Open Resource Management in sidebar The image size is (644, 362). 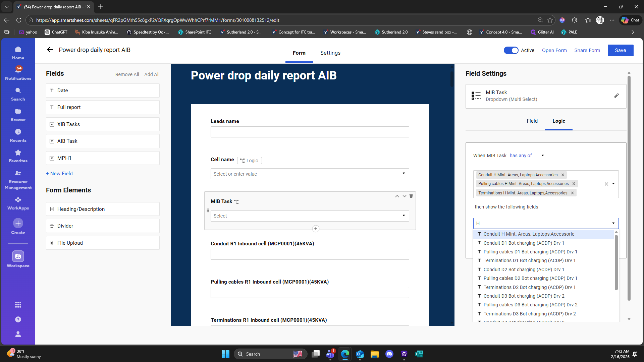tap(18, 180)
